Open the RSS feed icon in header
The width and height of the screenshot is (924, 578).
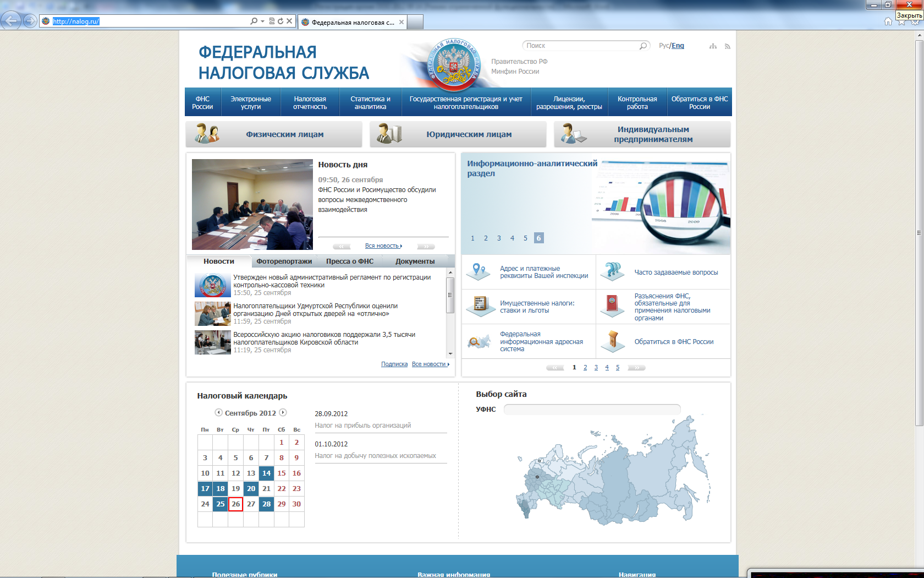pyautogui.click(x=727, y=46)
